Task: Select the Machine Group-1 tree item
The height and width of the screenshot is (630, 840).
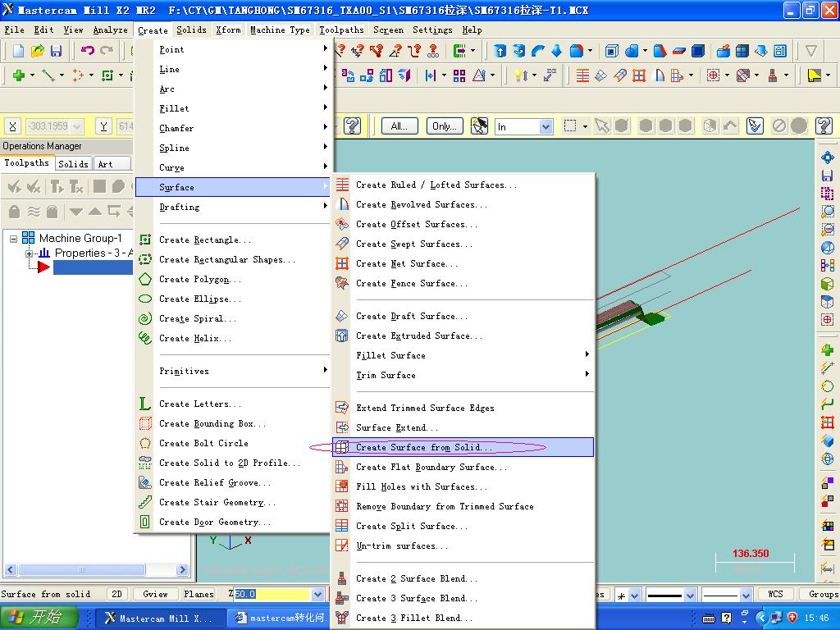Action: pos(80,238)
